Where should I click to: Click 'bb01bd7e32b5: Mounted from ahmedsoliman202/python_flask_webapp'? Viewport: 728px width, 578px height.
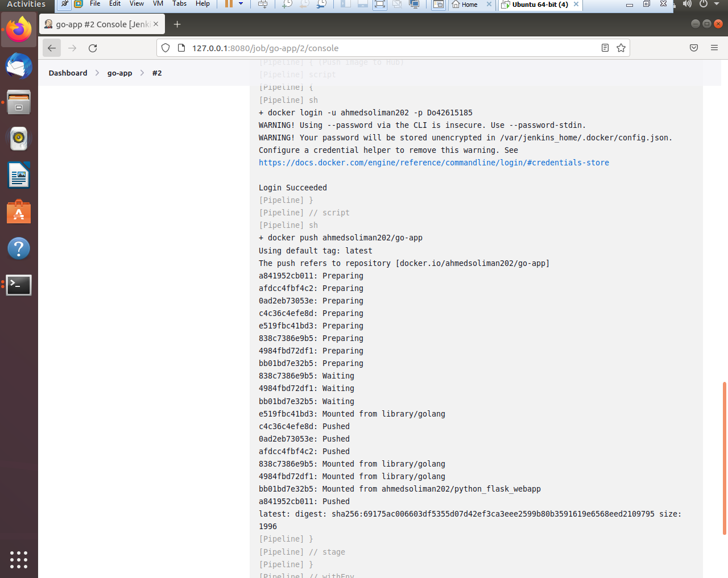(400, 489)
